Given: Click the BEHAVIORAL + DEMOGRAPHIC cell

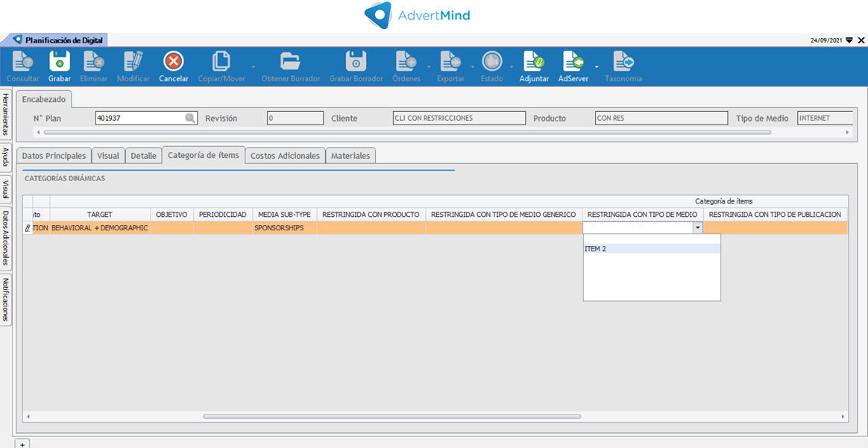Looking at the screenshot, I should point(100,227).
